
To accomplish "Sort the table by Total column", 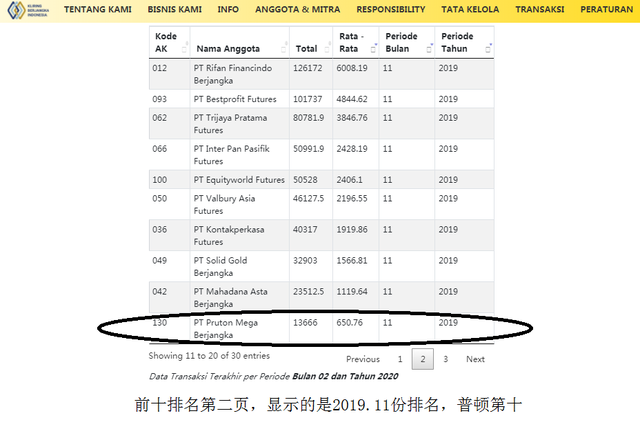I will click(311, 42).
